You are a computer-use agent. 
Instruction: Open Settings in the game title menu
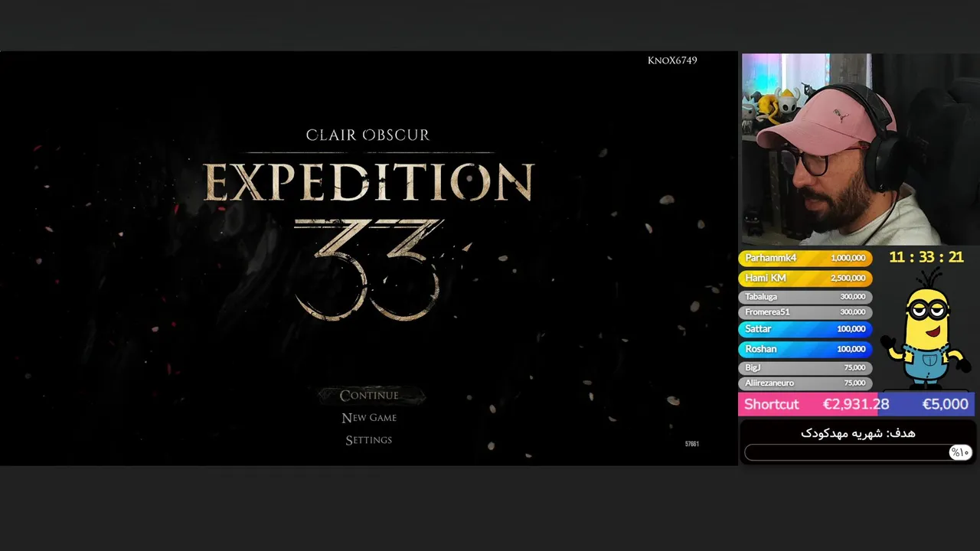tap(369, 440)
